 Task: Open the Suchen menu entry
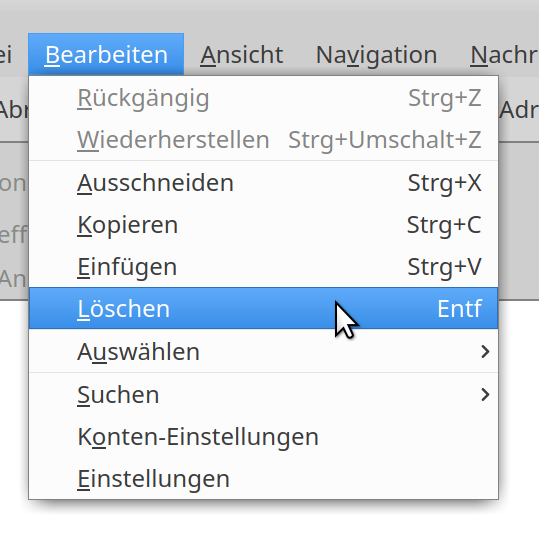pyautogui.click(x=263, y=394)
